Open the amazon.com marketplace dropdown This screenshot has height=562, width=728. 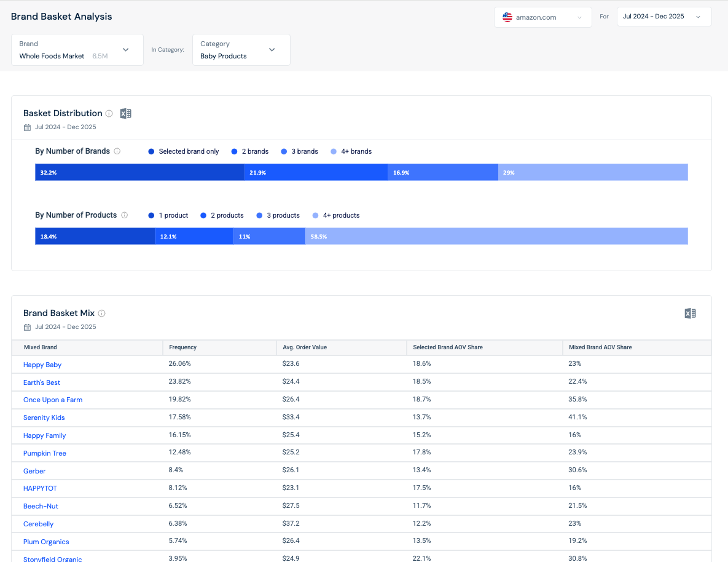click(542, 17)
